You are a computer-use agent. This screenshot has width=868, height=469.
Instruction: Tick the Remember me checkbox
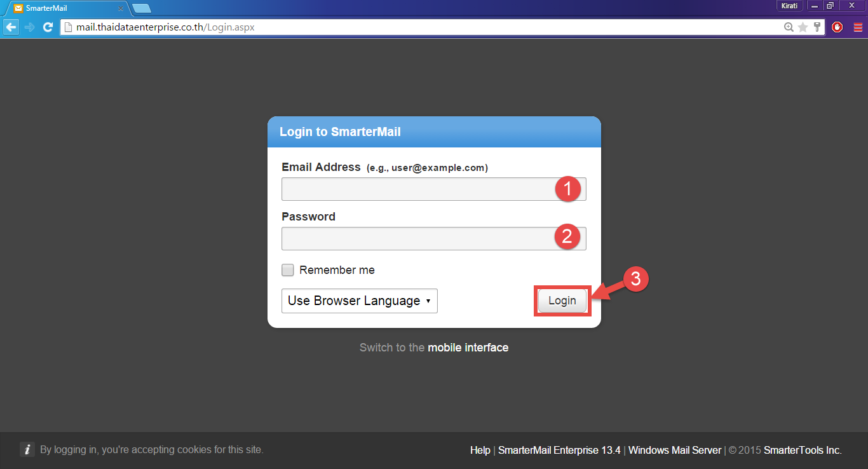pyautogui.click(x=288, y=270)
